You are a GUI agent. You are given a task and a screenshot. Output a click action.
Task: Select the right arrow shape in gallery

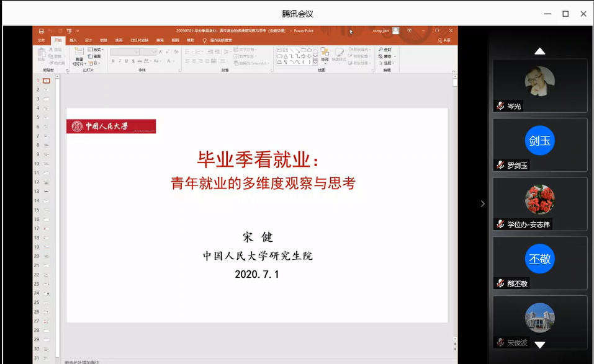[304, 56]
